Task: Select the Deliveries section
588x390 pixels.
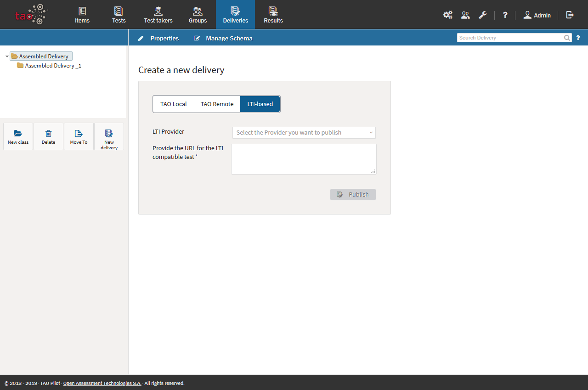Action: click(235, 15)
